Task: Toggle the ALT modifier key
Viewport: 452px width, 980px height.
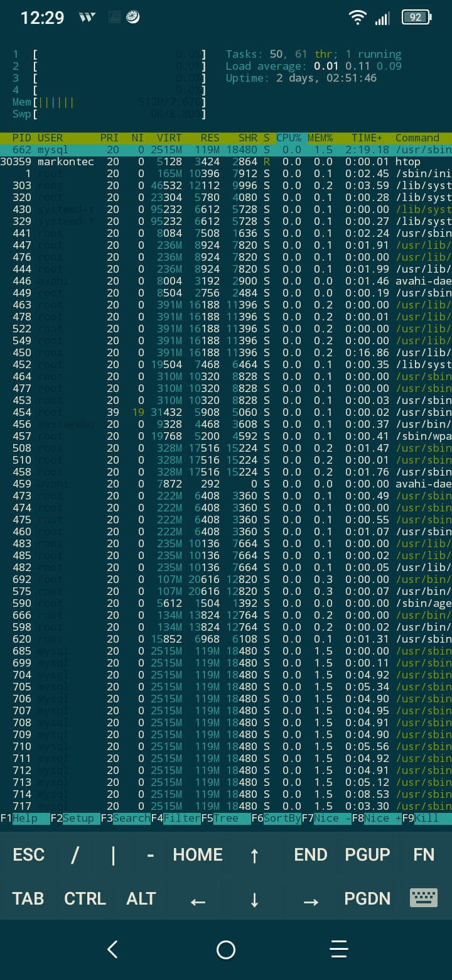Action: coord(141,898)
